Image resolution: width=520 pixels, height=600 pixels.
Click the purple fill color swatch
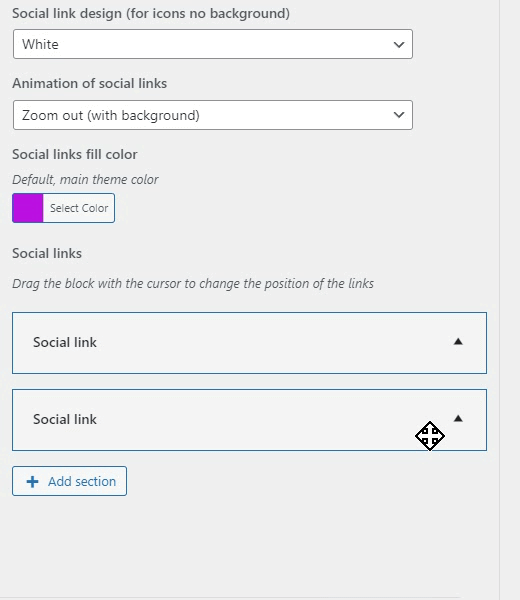point(28,208)
